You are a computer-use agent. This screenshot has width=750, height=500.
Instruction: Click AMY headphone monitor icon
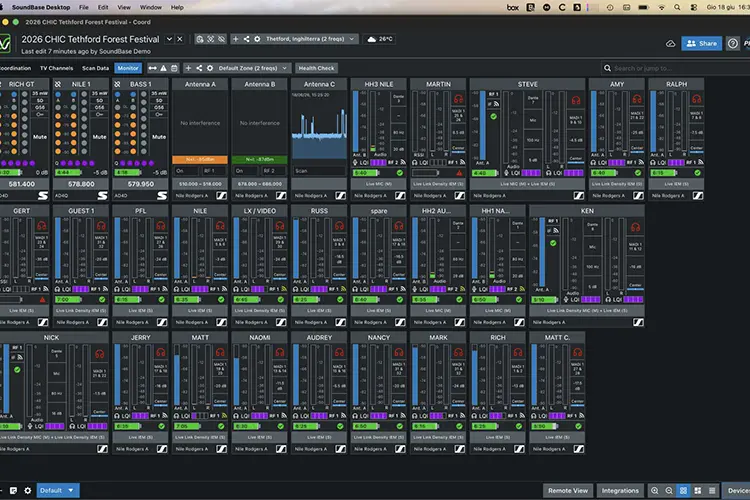[637, 100]
